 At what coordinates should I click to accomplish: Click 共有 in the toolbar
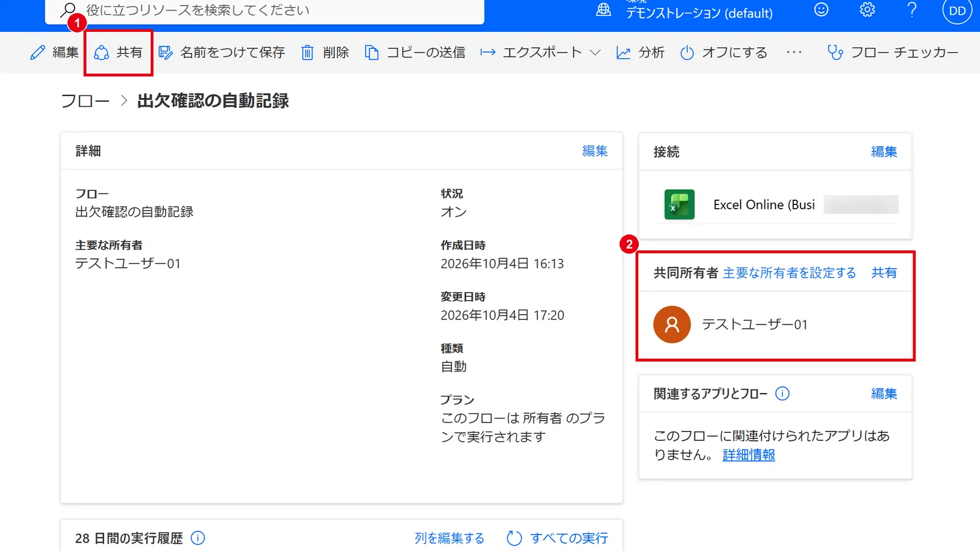[x=118, y=53]
